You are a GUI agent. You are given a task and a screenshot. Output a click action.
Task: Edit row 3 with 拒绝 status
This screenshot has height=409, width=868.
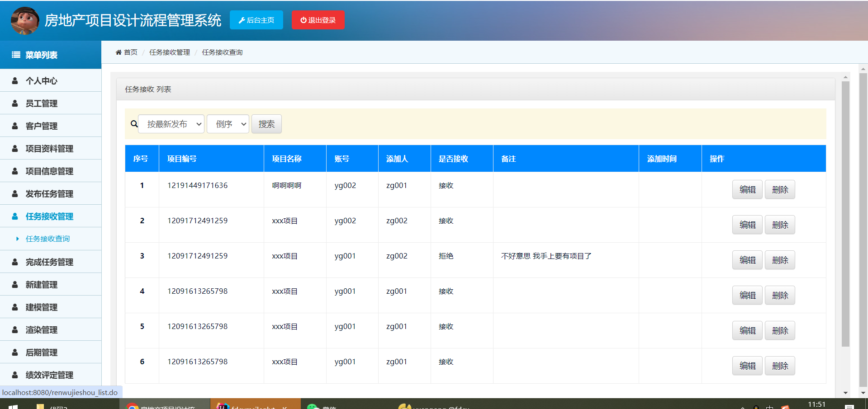click(x=747, y=260)
